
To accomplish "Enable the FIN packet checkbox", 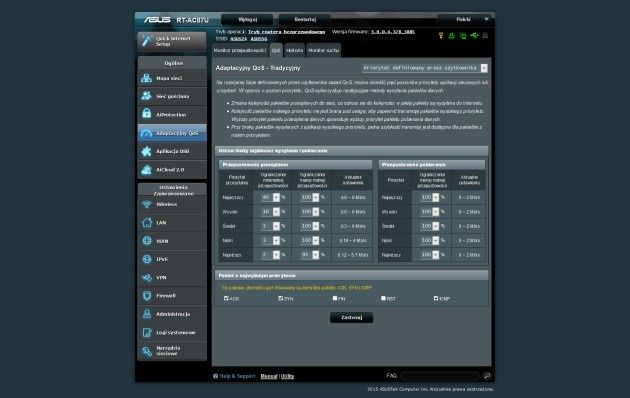I will [x=335, y=298].
